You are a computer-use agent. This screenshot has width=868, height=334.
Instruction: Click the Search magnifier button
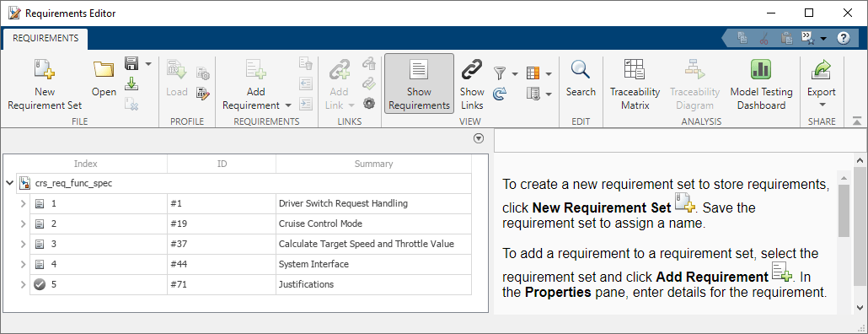(x=581, y=78)
